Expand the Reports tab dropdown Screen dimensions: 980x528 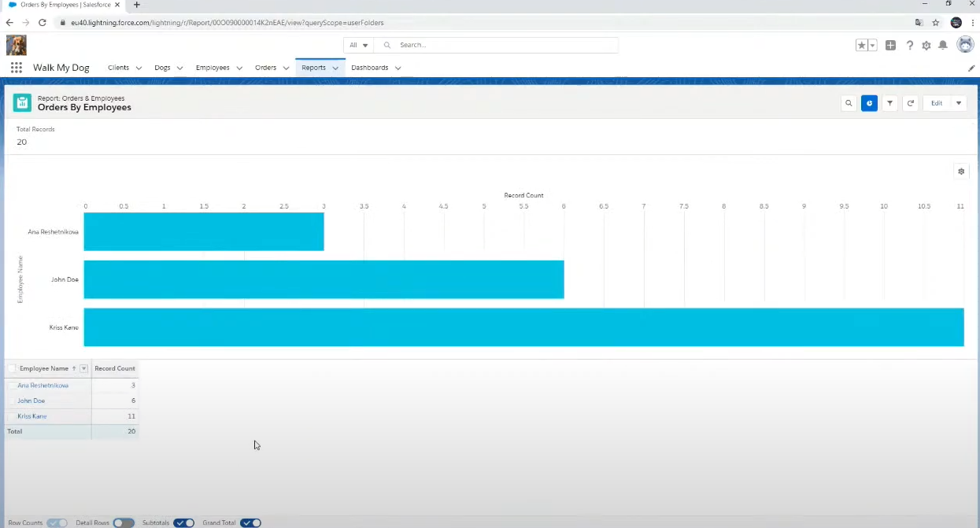tap(335, 68)
